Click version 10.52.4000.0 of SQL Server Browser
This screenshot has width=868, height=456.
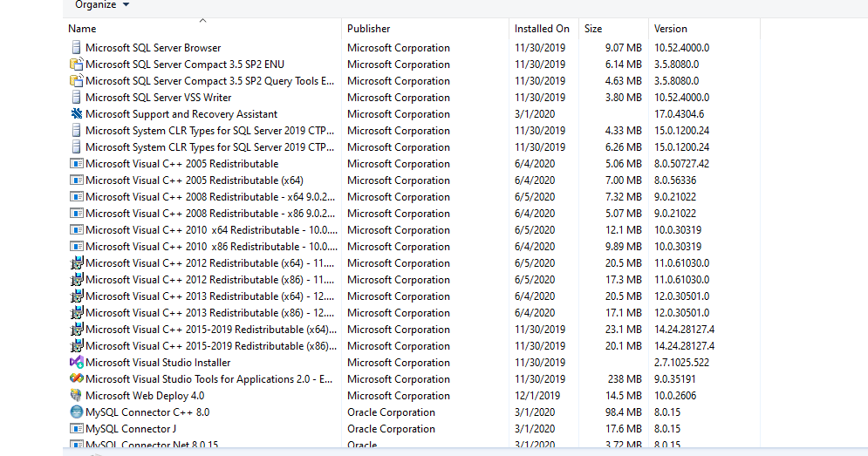pyautogui.click(x=681, y=48)
